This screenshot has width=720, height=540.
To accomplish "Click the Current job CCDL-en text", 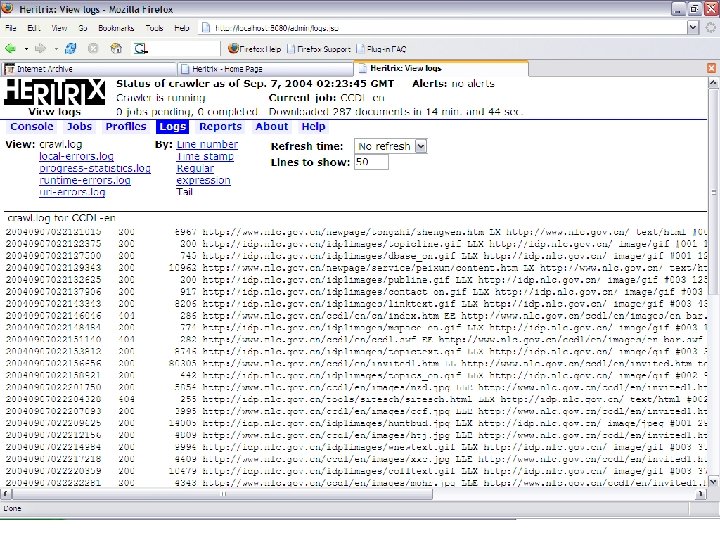I will (326, 98).
